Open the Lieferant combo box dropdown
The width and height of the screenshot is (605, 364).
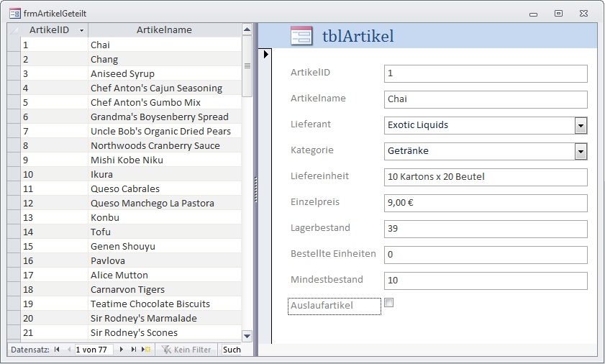tap(581, 126)
